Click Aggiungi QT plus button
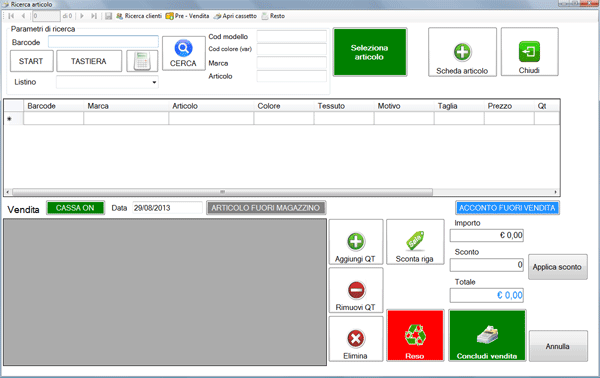Screen dimensions: 600x378 point(356,242)
